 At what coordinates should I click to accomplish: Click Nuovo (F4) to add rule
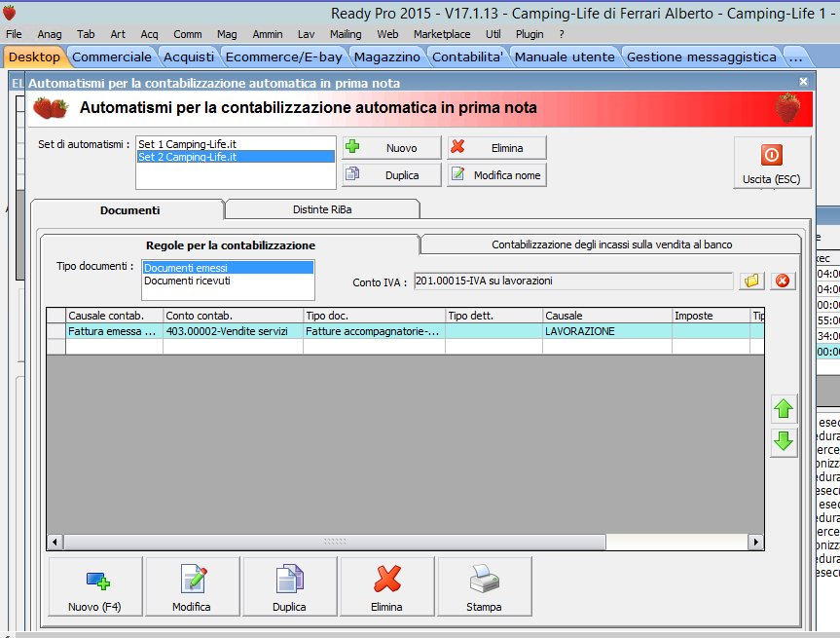(95, 586)
